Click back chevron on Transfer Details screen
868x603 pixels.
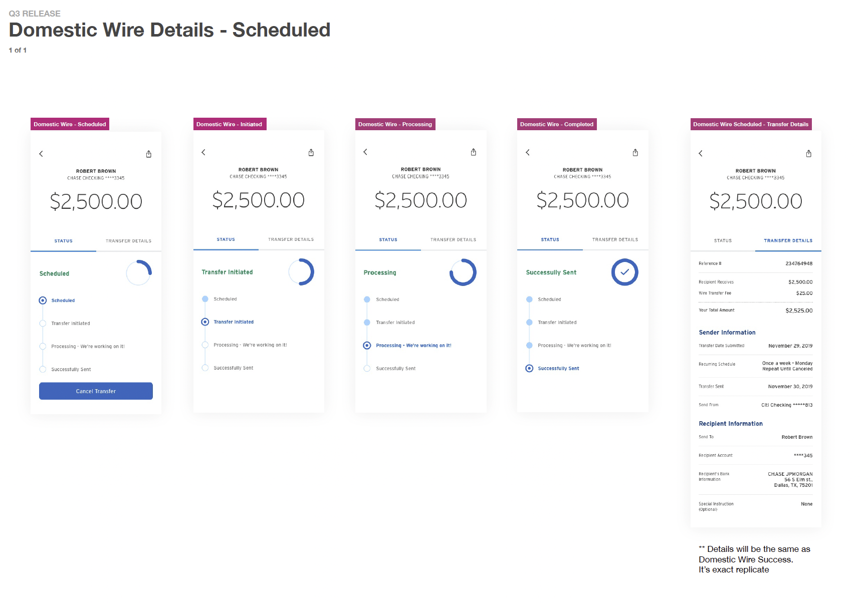pos(701,153)
